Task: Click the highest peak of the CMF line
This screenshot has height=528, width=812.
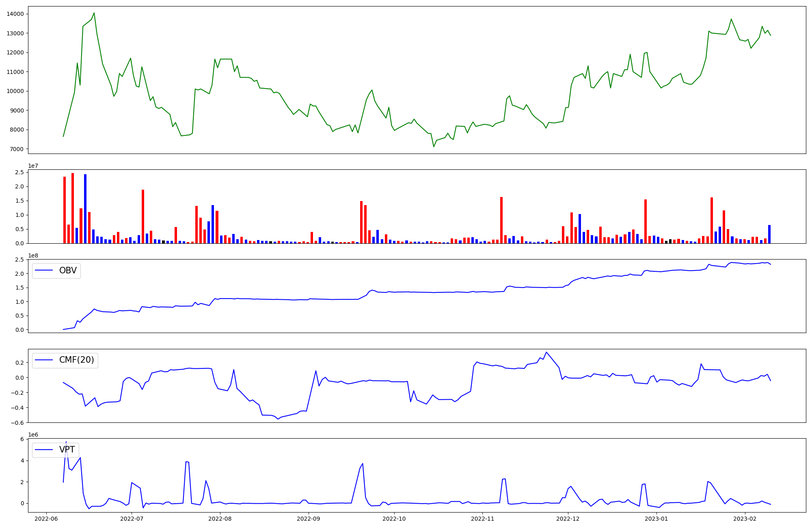Action: pyautogui.click(x=546, y=352)
